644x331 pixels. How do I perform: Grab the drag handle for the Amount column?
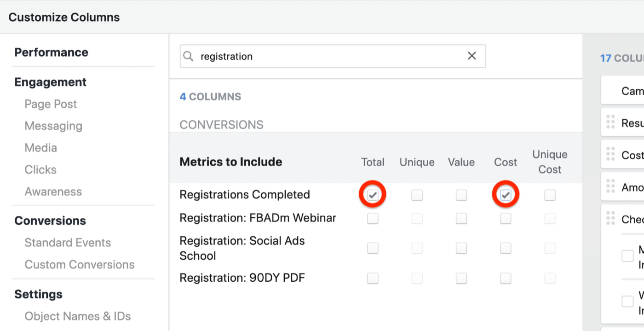coord(611,186)
